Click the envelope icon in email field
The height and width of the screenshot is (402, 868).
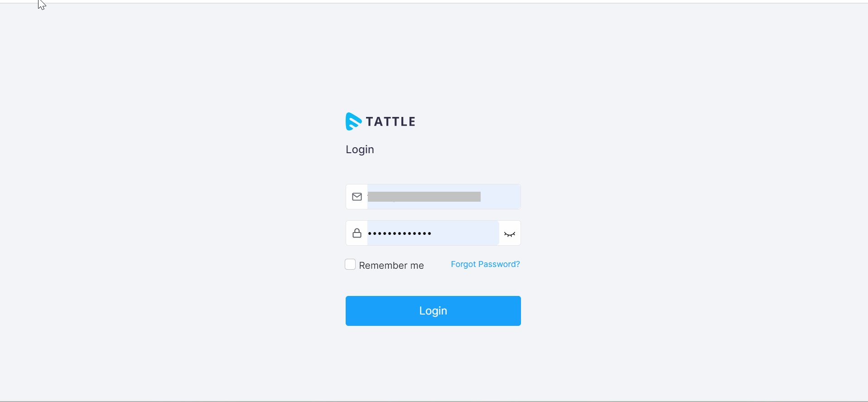357,197
